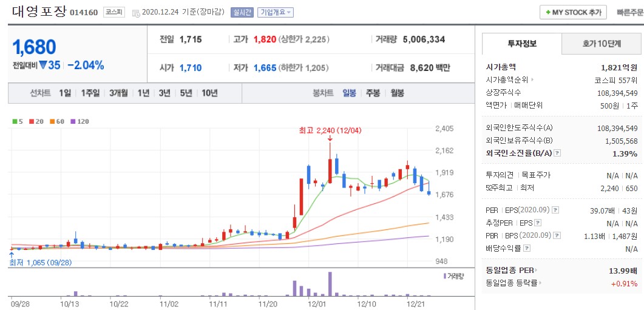Click the 액면가 매매단위 500원 1주 value
This screenshot has width=644, height=310.
(x=619, y=106)
